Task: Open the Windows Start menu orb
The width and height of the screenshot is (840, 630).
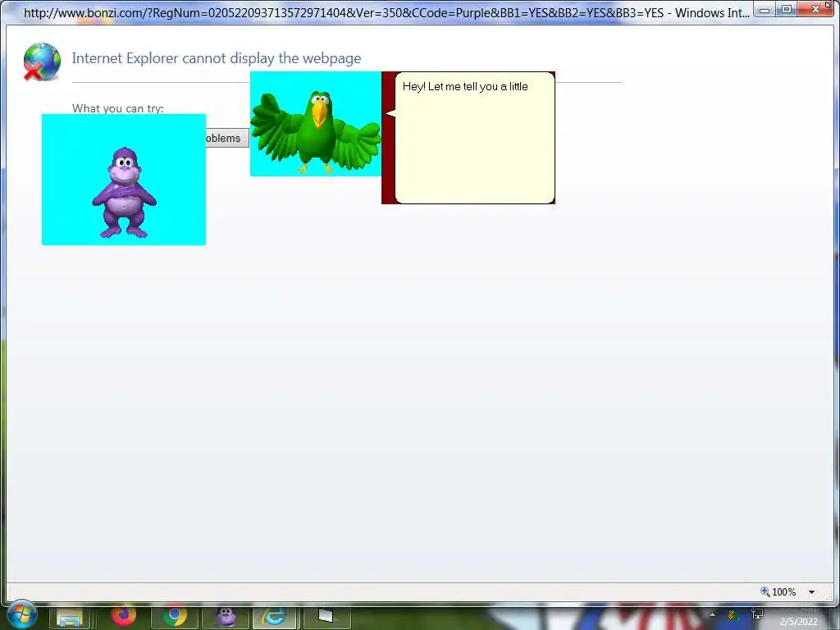Action: coord(22,614)
